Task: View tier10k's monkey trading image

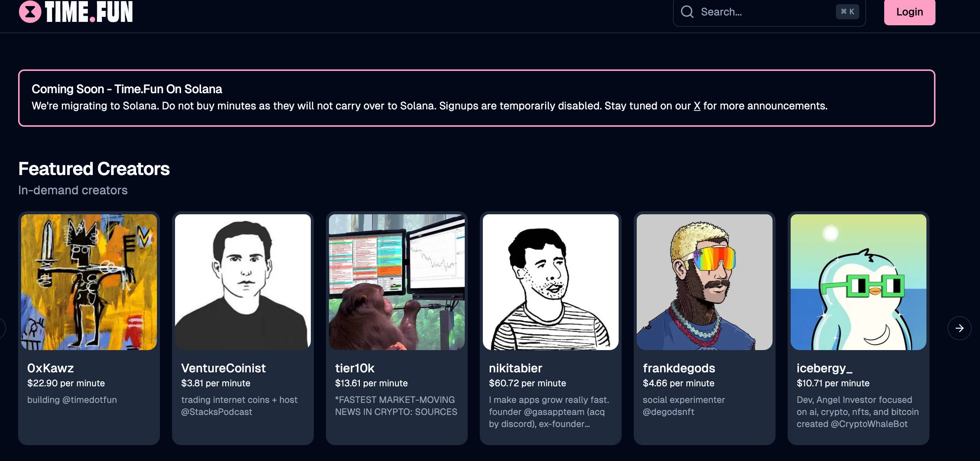Action: point(397,282)
